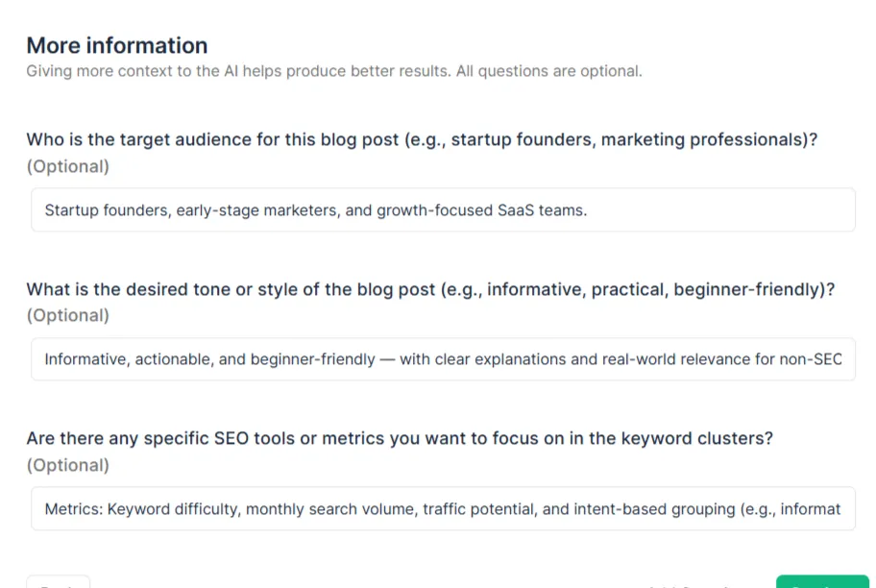Click the "More information" heading
Image resolution: width=876 pixels, height=588 pixels.
[x=117, y=45]
